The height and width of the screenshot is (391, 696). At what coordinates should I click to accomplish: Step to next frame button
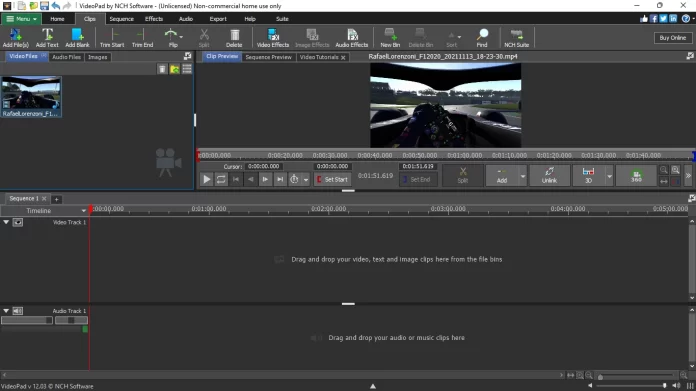[265, 179]
